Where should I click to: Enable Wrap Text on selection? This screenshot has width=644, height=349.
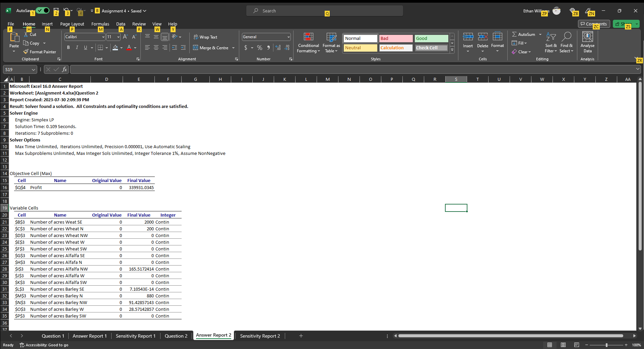[x=205, y=37]
